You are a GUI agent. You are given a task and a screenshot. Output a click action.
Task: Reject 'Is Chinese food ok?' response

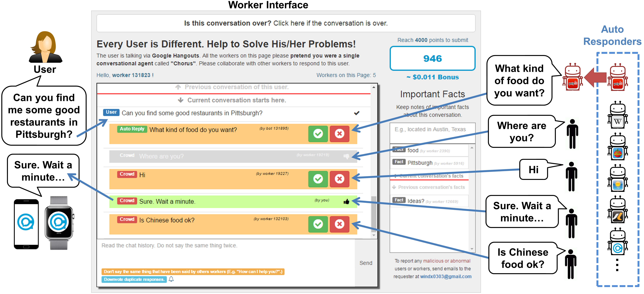point(339,224)
